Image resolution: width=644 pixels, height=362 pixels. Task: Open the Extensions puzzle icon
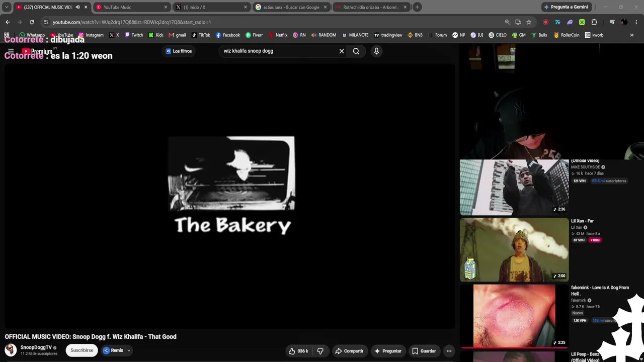594,22
